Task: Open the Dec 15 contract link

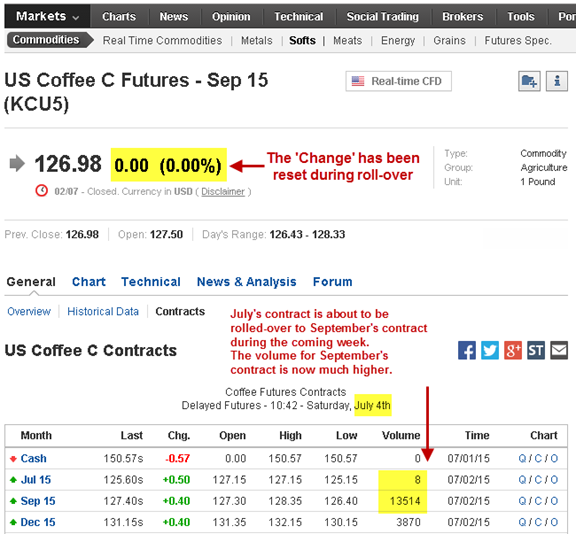Action: coord(38,522)
